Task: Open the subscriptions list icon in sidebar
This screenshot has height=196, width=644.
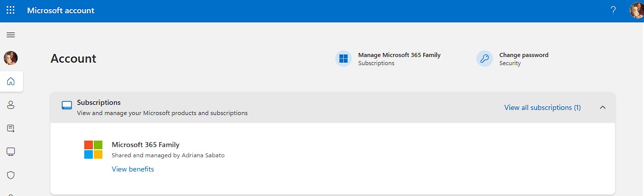Action: click(11, 128)
